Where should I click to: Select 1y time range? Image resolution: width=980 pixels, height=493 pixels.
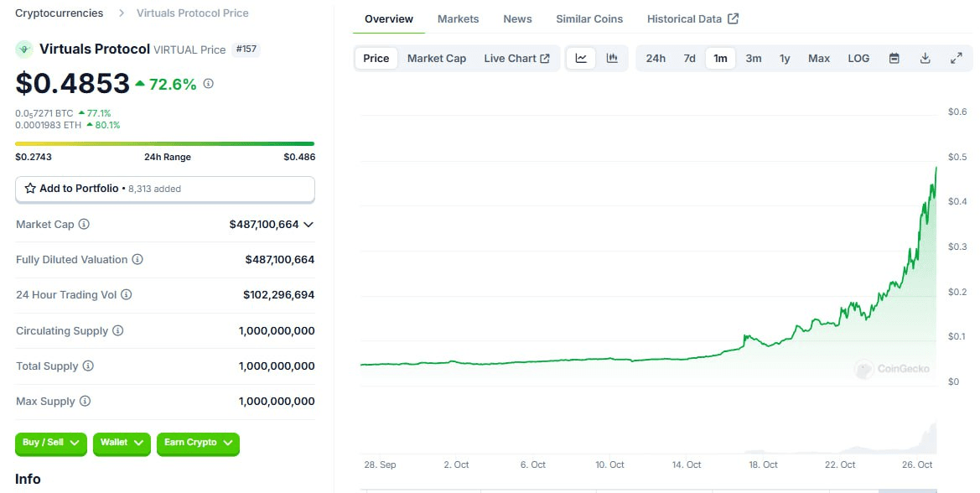tap(785, 58)
